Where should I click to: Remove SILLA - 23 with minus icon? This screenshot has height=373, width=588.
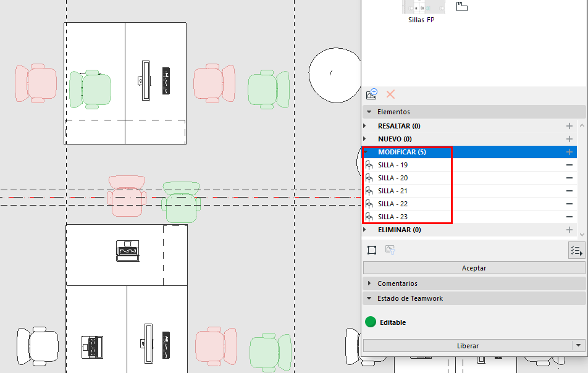[569, 217]
